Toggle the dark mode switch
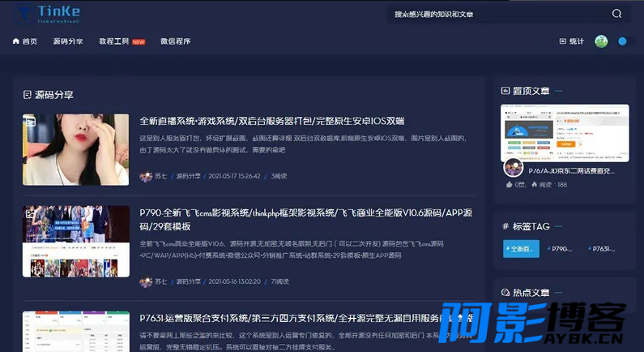Viewport: 644px width, 352px height. pyautogui.click(x=627, y=41)
